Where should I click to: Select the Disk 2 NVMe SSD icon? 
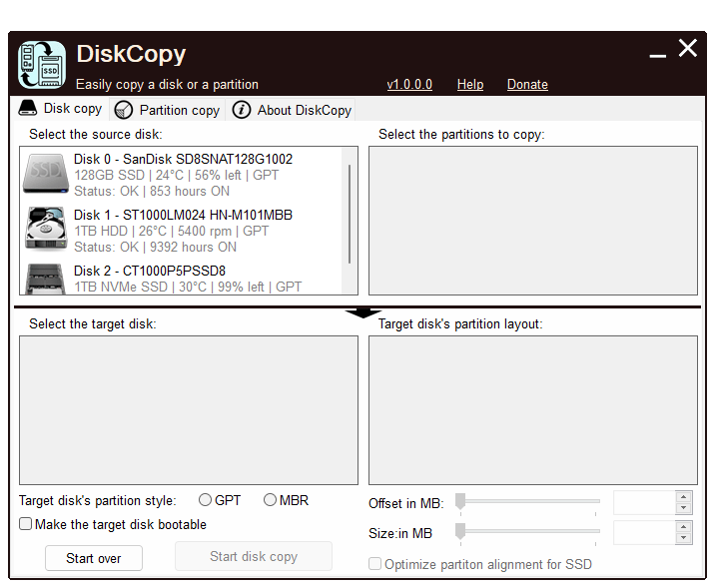pos(45,279)
